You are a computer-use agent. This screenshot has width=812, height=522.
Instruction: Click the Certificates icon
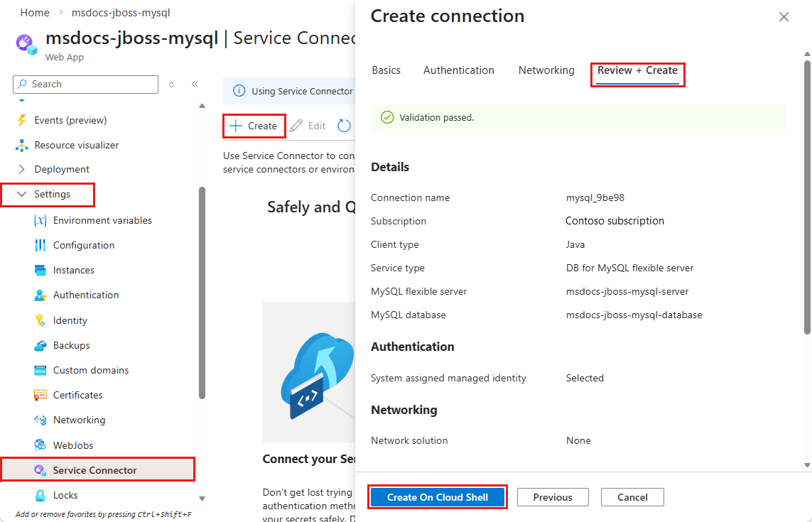(x=40, y=395)
